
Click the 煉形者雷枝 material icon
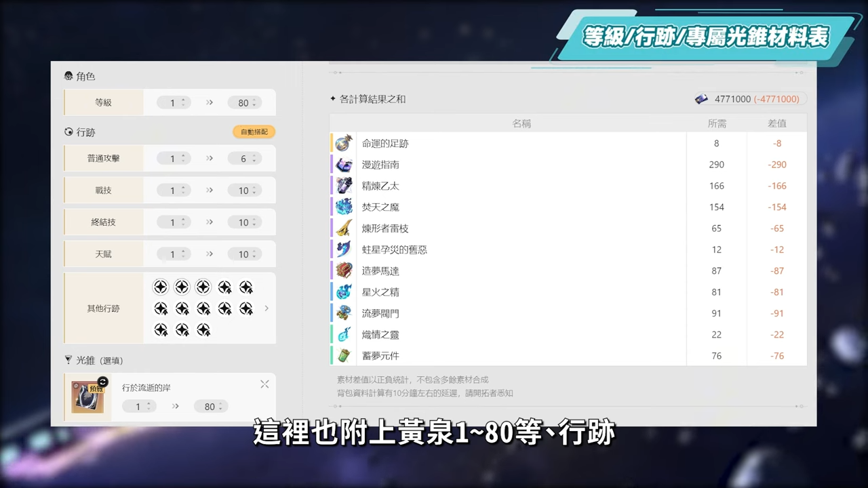[344, 228]
